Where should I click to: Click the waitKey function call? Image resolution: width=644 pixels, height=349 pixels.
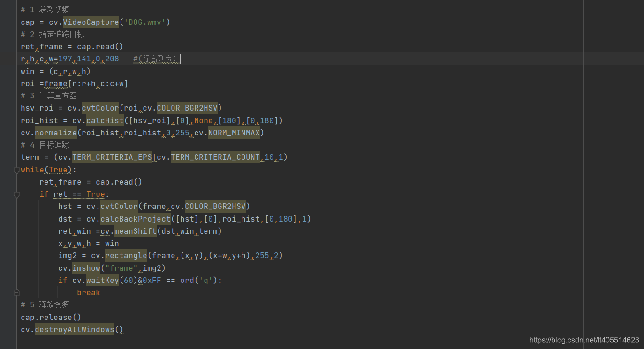103,280
